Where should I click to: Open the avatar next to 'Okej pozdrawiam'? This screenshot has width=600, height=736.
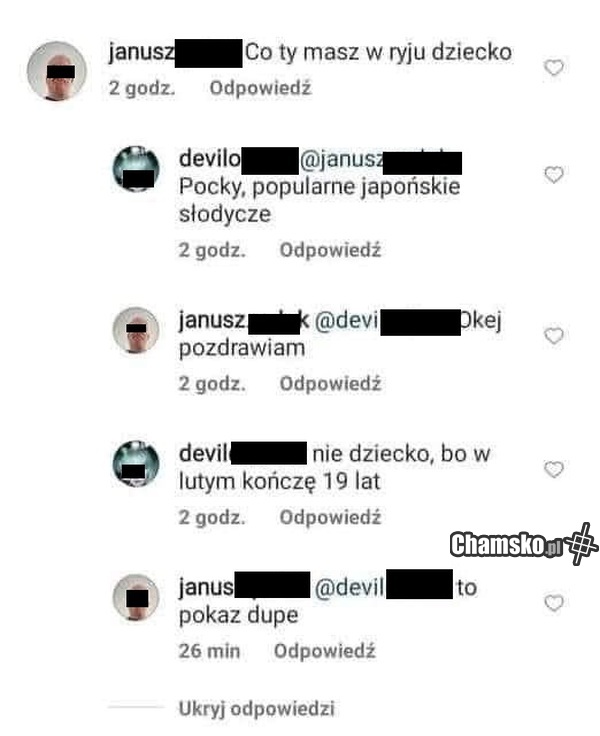[x=136, y=330]
